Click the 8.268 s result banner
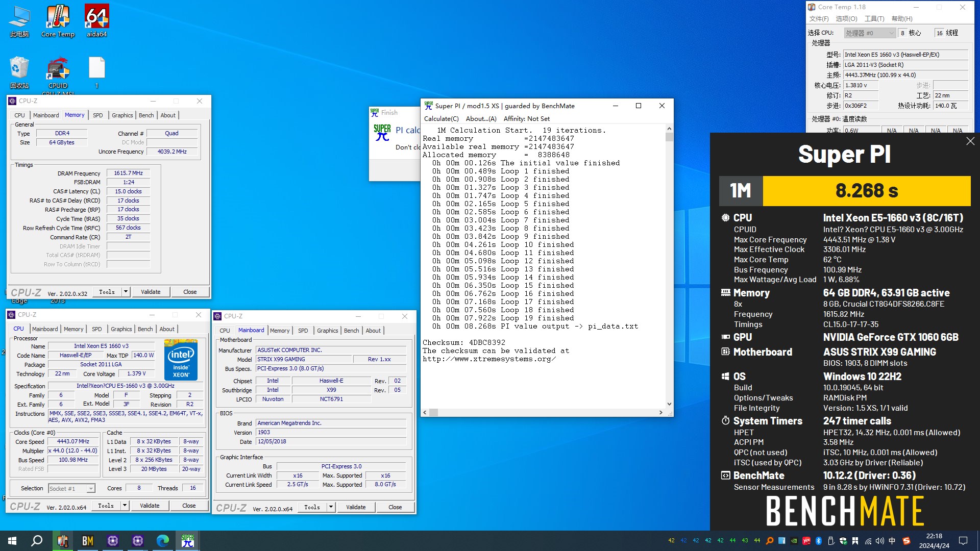The width and height of the screenshot is (980, 551). pyautogui.click(x=866, y=191)
